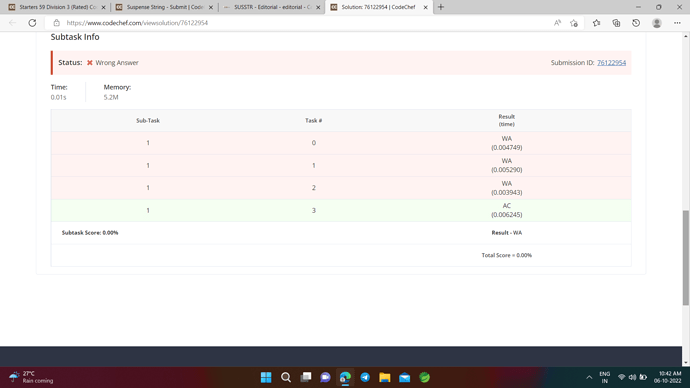Click the WA (0.003943) result cell
The image size is (690, 388).
coord(506,188)
